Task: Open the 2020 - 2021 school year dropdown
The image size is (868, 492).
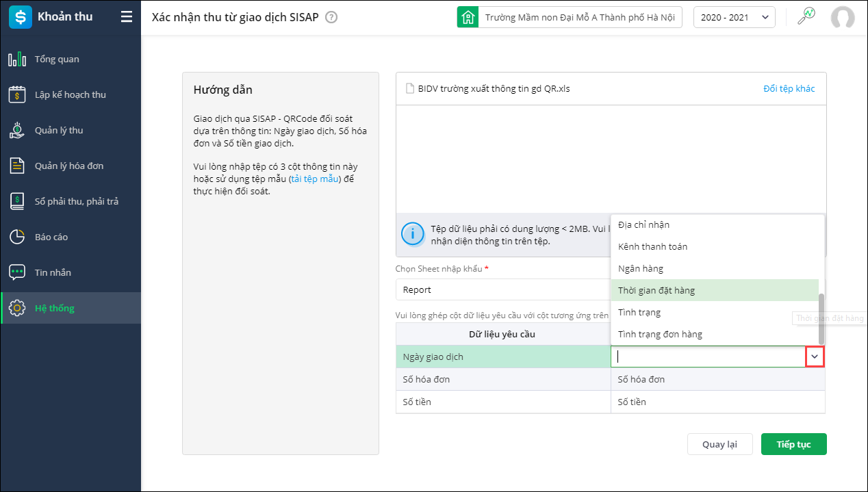Action: 734,17
